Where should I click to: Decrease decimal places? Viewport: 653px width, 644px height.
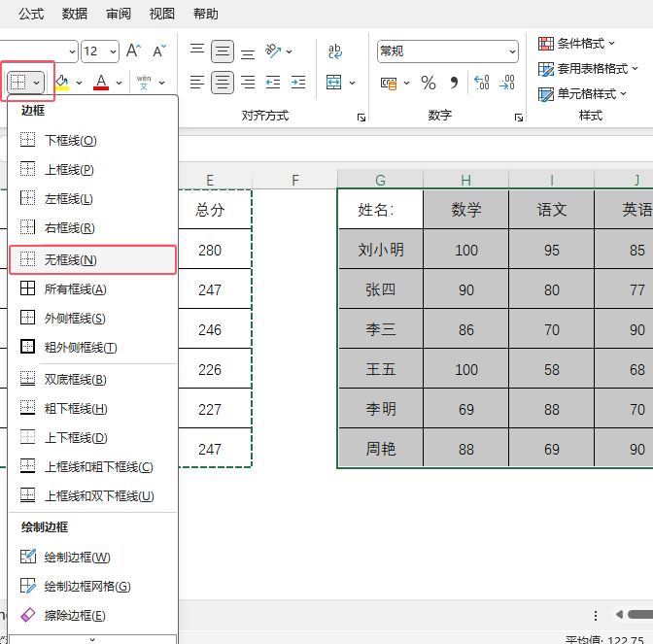507,82
